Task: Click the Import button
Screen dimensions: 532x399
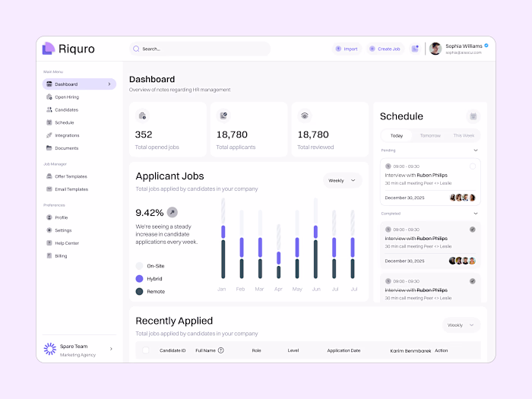Action: 347,49
